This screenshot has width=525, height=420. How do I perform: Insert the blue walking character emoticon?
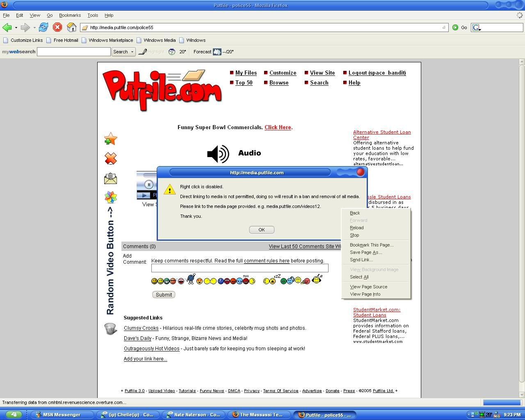[x=191, y=279]
